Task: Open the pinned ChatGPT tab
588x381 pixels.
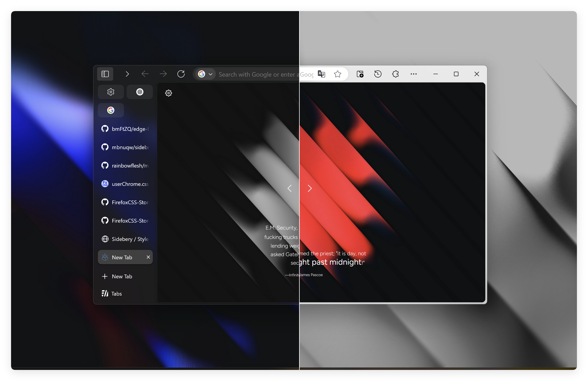Action: (140, 92)
